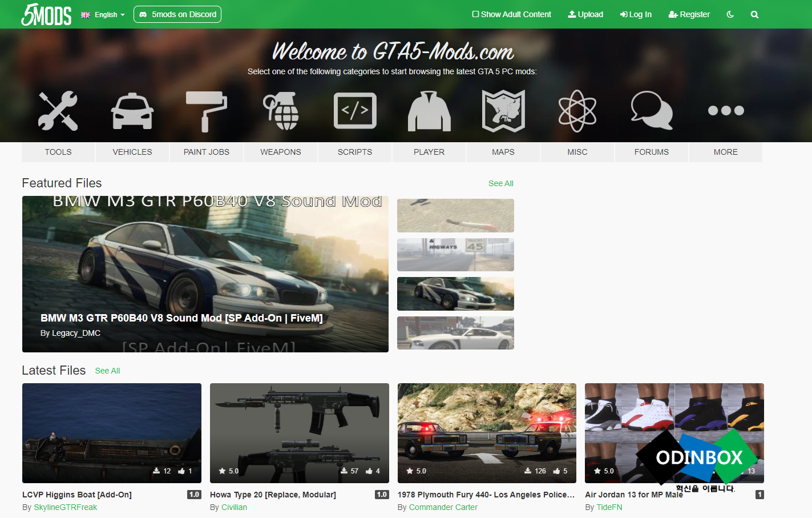The image size is (812, 518).
Task: Open LCVP Higgins Boat [Add-On] title
Action: point(77,495)
